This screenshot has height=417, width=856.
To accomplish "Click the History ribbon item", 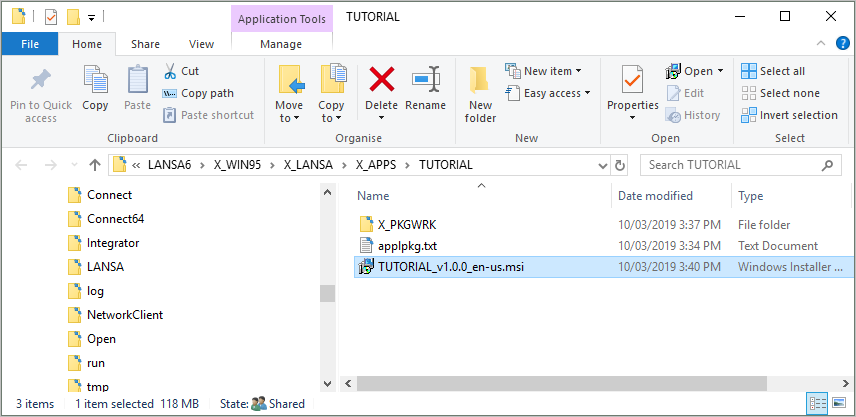I will (x=693, y=115).
